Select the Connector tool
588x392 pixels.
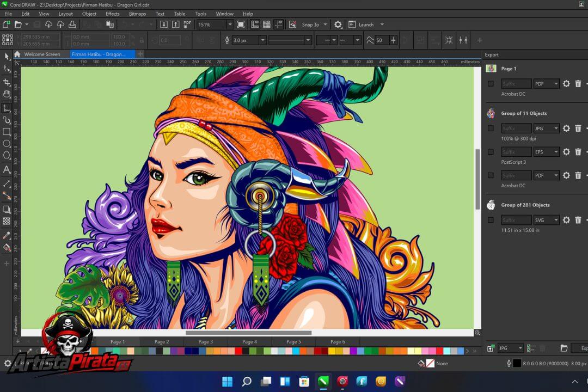(x=7, y=195)
